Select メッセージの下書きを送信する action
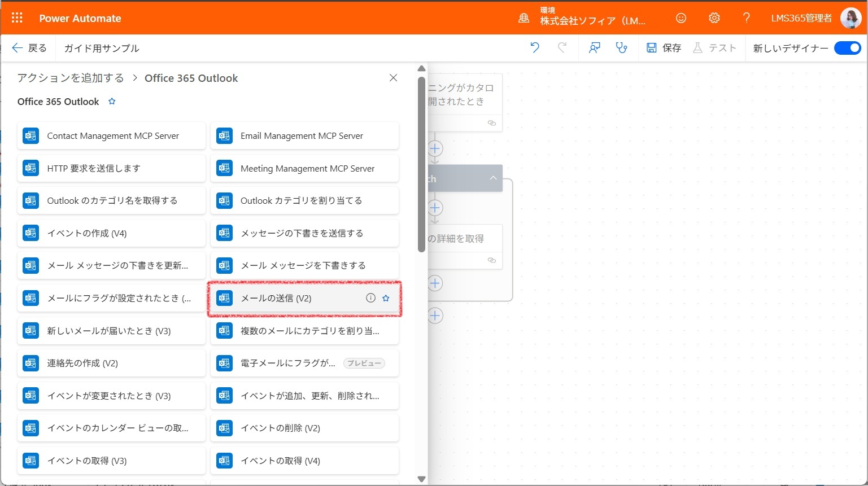 [304, 233]
